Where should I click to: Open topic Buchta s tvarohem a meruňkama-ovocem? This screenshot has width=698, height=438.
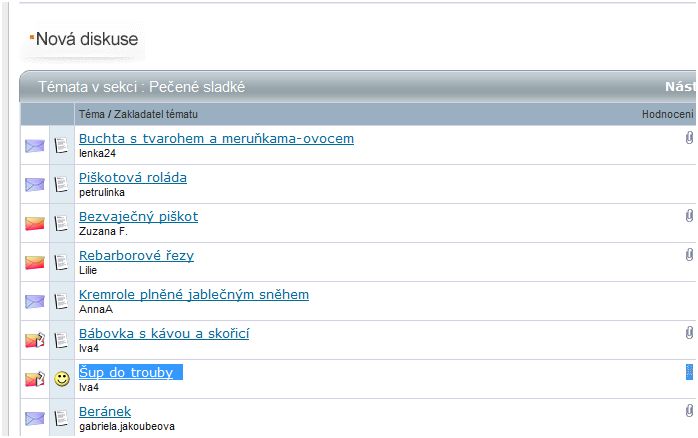[x=216, y=138]
